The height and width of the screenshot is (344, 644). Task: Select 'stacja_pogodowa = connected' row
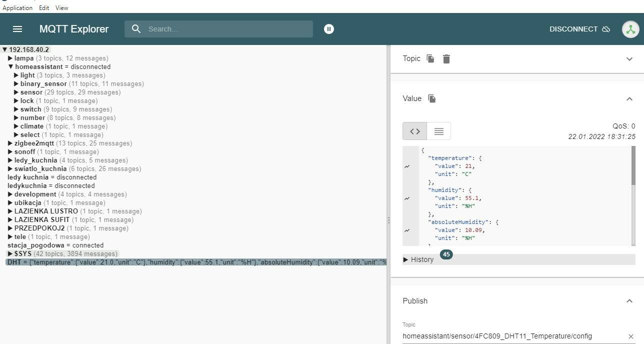point(55,245)
